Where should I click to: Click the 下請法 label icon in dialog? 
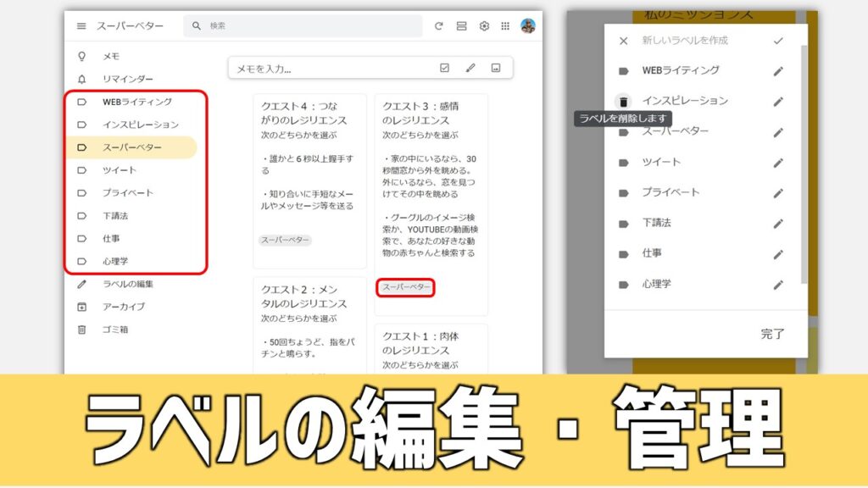(623, 224)
